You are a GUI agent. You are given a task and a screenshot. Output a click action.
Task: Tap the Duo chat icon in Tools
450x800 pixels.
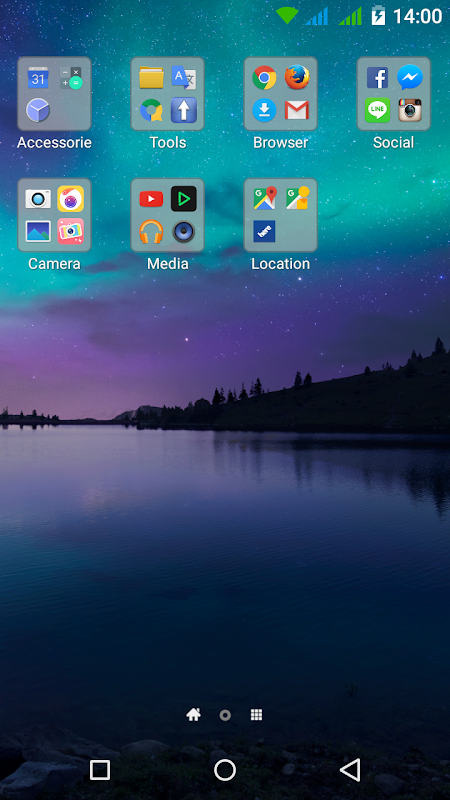coord(152,110)
